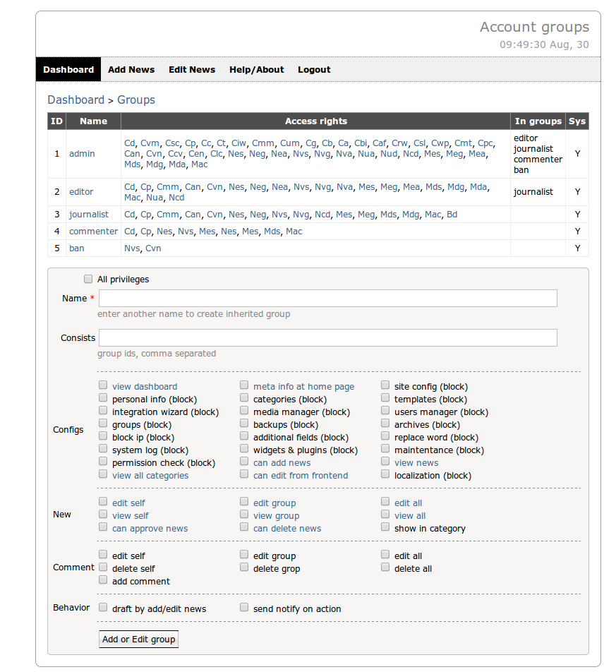Open the admin group link
Image resolution: width=616 pixels, height=672 pixels.
(82, 154)
